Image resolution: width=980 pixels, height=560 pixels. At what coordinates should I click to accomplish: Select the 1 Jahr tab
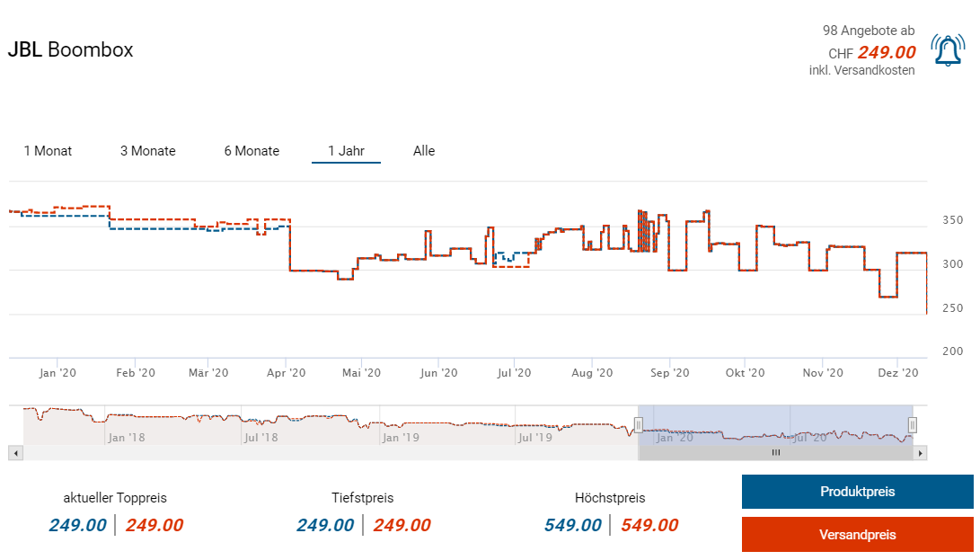(x=346, y=151)
